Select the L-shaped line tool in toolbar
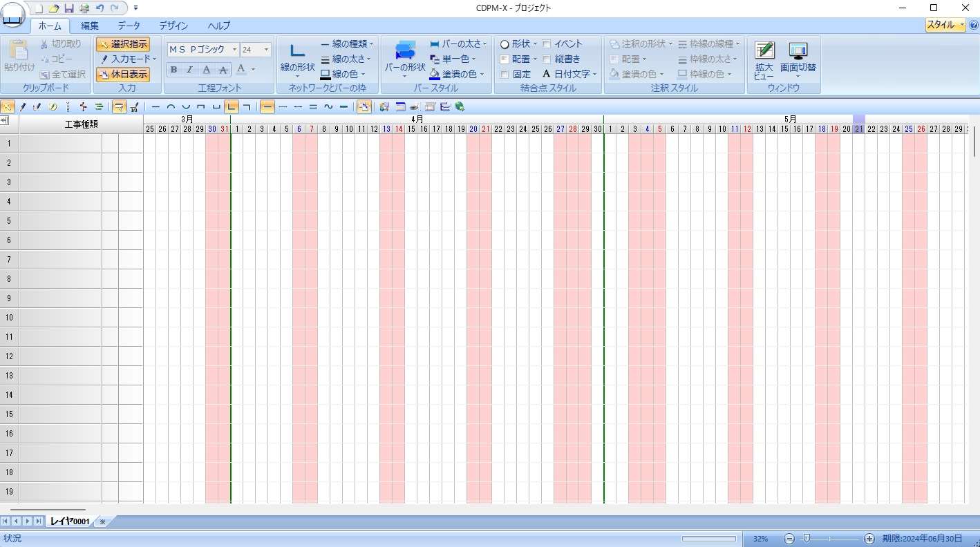980x547 pixels. tap(232, 106)
